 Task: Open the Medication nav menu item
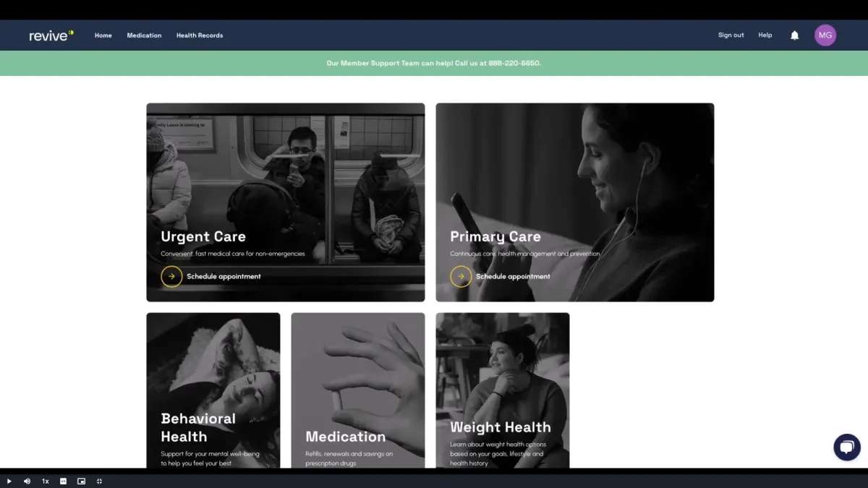tap(144, 35)
